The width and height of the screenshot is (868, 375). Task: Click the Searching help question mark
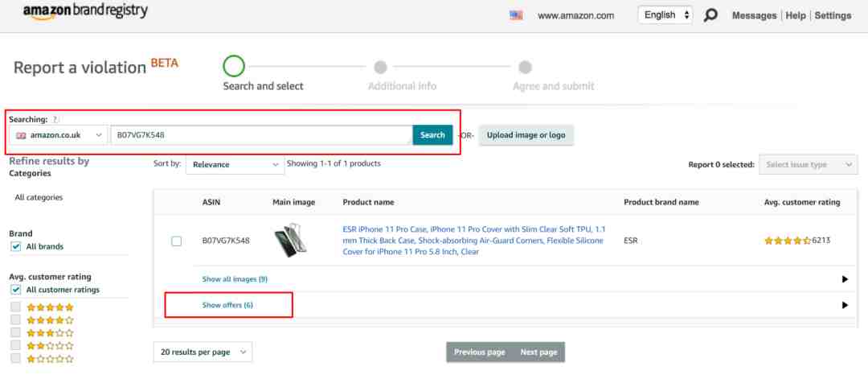(55, 119)
